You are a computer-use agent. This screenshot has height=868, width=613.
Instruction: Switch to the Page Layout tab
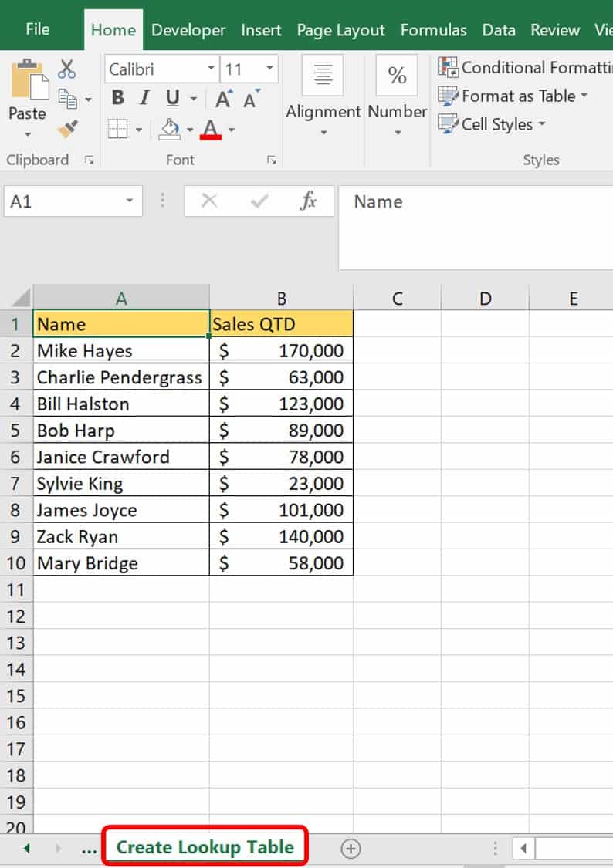pos(340,30)
